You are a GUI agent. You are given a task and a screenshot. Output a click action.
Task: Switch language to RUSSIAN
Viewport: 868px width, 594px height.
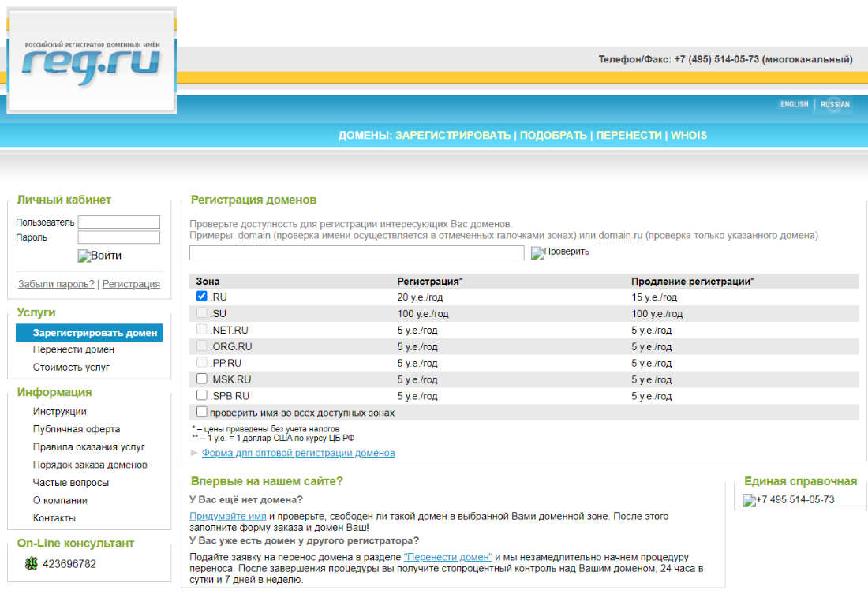click(835, 104)
